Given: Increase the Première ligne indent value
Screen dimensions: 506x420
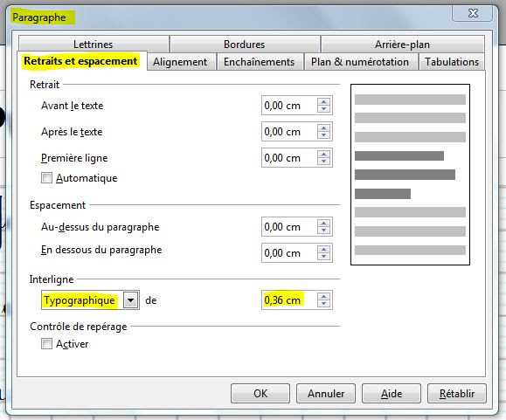Looking at the screenshot, I should [x=323, y=154].
